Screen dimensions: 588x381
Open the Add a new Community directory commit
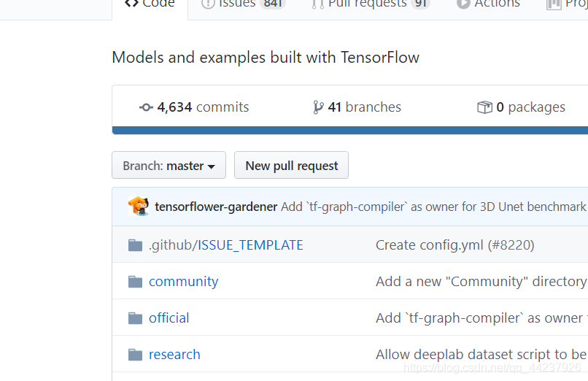coord(481,282)
